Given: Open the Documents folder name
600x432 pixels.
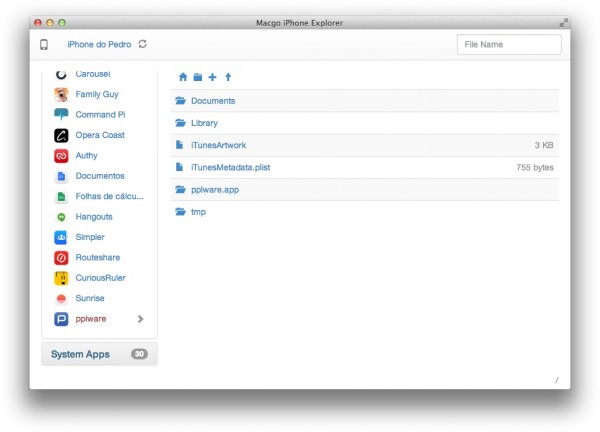Looking at the screenshot, I should pos(213,101).
